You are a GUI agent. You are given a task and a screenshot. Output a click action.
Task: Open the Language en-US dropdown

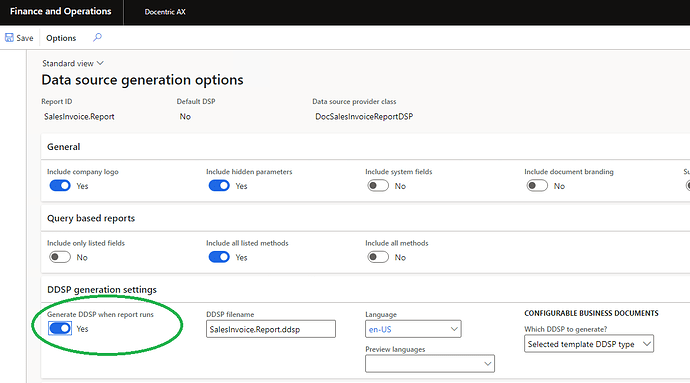(x=413, y=329)
